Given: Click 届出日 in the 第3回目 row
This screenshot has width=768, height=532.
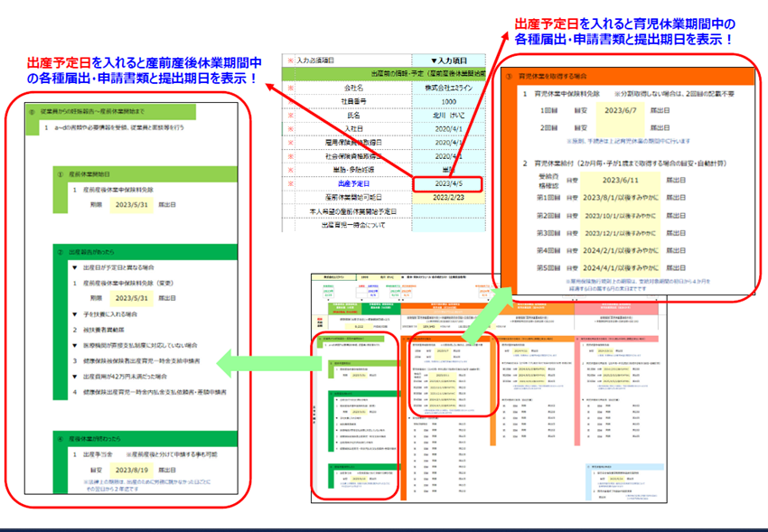Looking at the screenshot, I should tap(676, 233).
